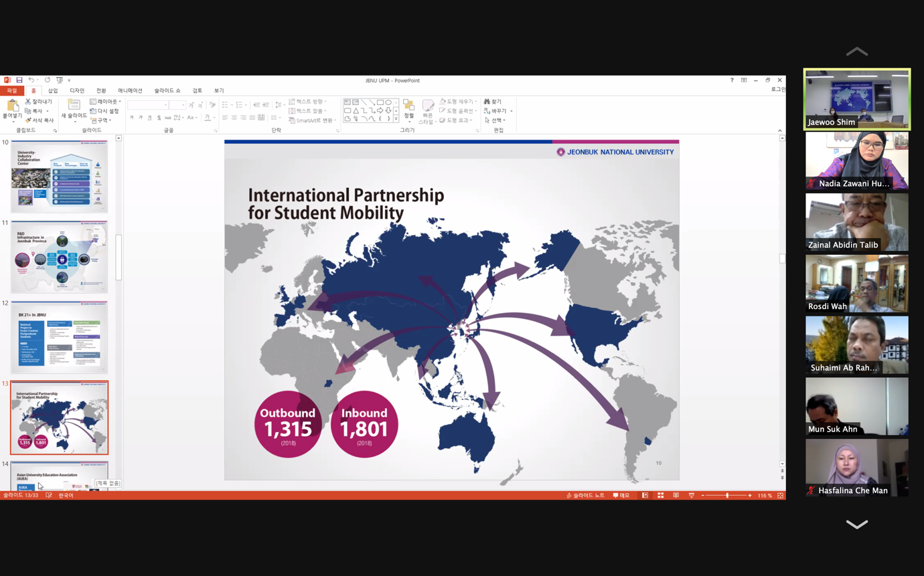
Task: Open the Insert (삽입) ribbon tab
Action: tap(53, 91)
